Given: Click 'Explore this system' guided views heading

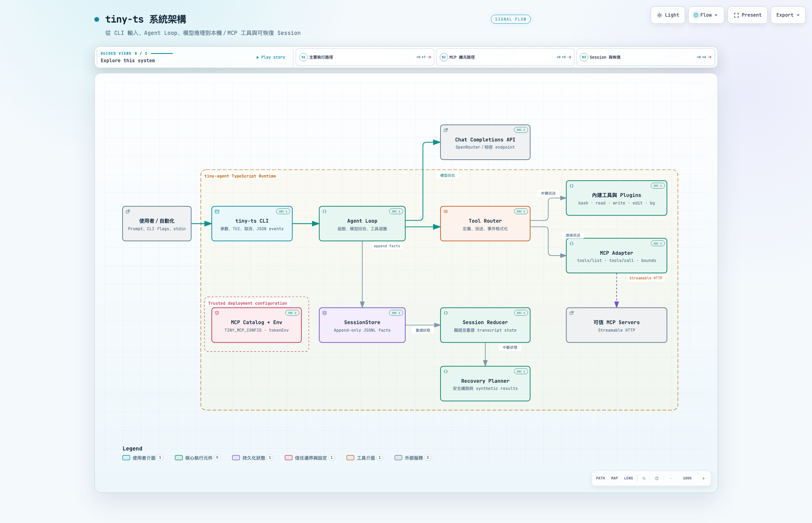Looking at the screenshot, I should (x=128, y=61).
